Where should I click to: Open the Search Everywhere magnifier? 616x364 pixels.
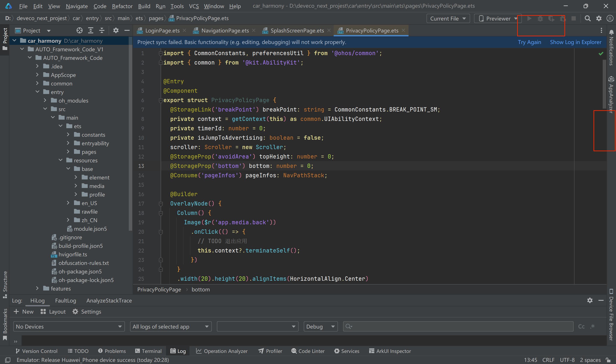coord(588,18)
